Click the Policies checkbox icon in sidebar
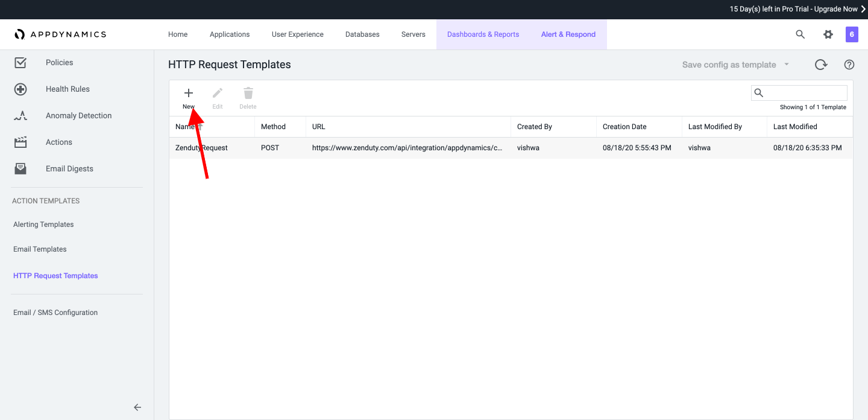The image size is (868, 420). (20, 62)
